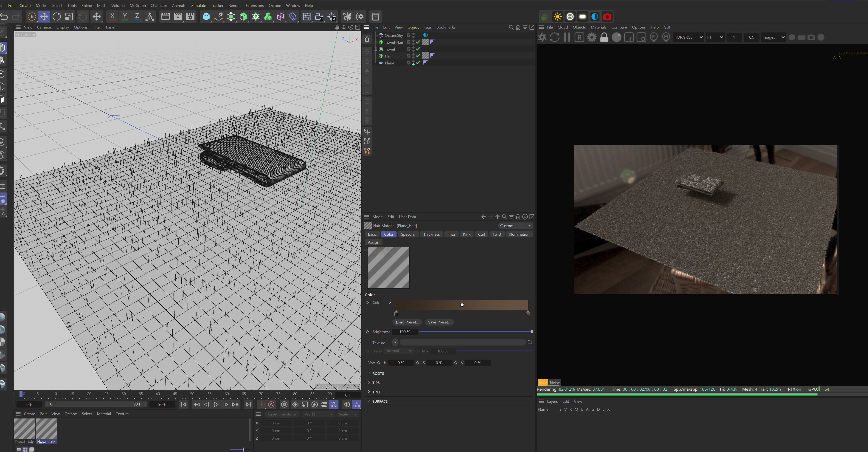Click the Octane area light white rectangle icon
This screenshot has height=452, width=868.
pyautogui.click(x=582, y=17)
